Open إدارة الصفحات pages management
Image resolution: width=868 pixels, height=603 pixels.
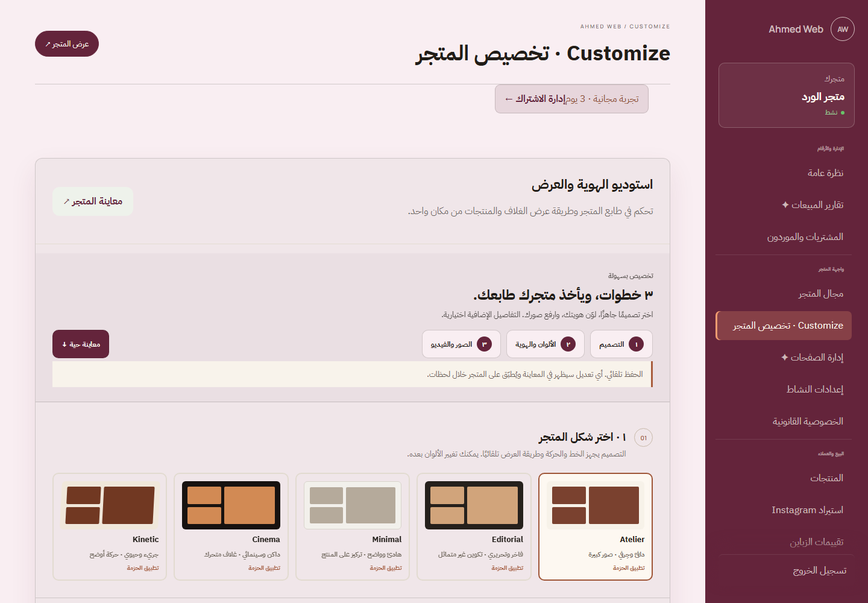(x=784, y=358)
